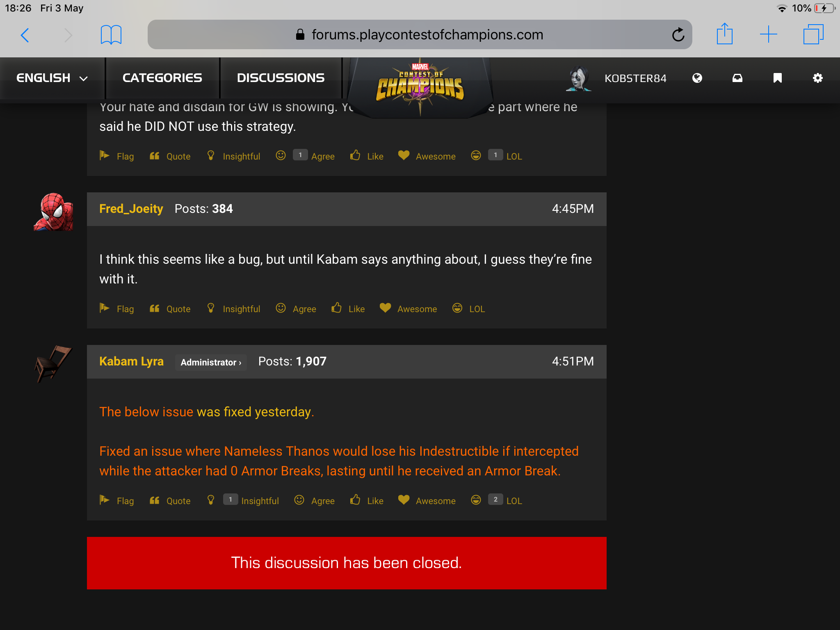Open the notifications globe icon
840x630 pixels.
click(697, 78)
